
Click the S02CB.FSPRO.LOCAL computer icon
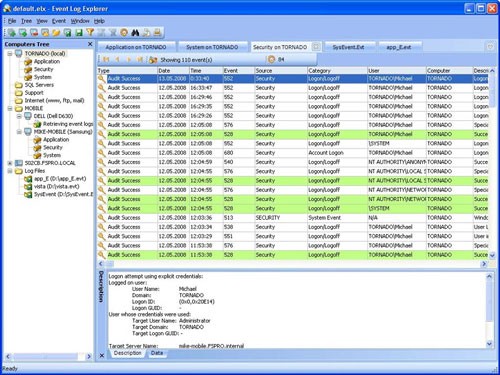[x=19, y=163]
